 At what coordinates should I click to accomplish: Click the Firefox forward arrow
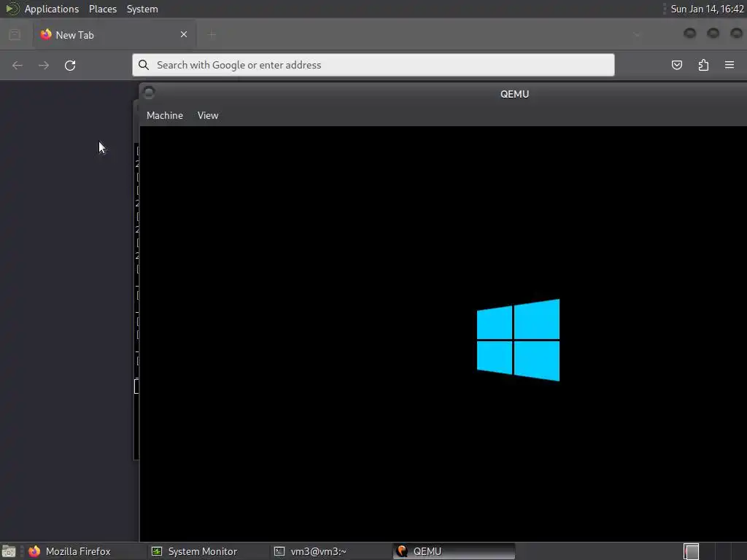[x=43, y=65]
